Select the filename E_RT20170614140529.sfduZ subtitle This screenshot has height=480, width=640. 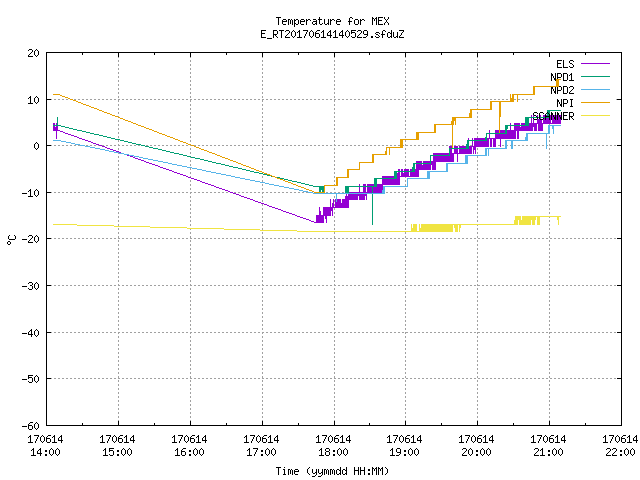click(x=332, y=34)
